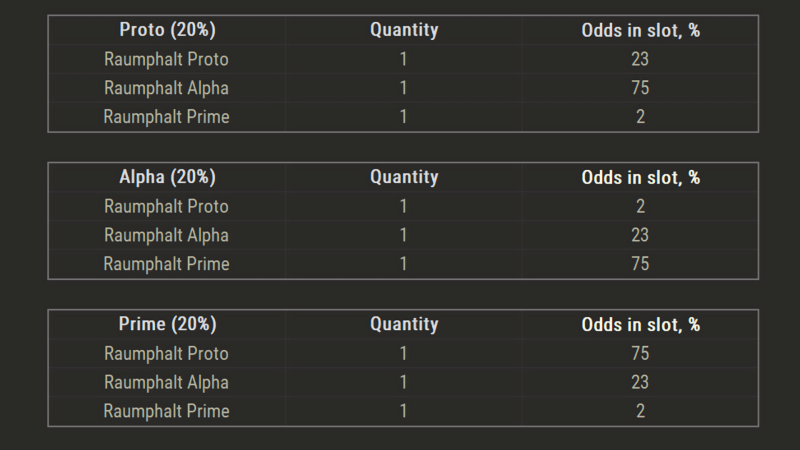Click the "Proto (20%)" table header
The width and height of the screenshot is (800, 450).
coord(166,30)
